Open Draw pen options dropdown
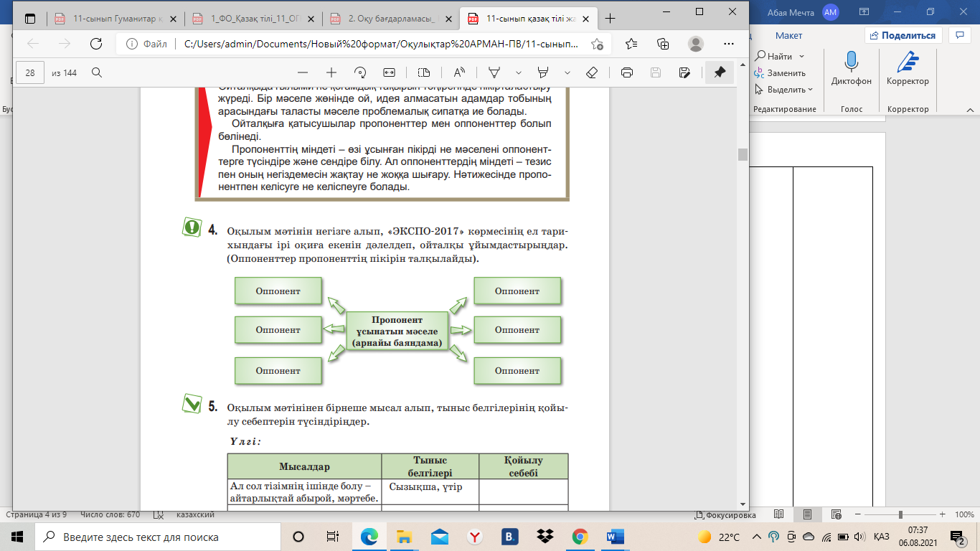 tap(518, 72)
